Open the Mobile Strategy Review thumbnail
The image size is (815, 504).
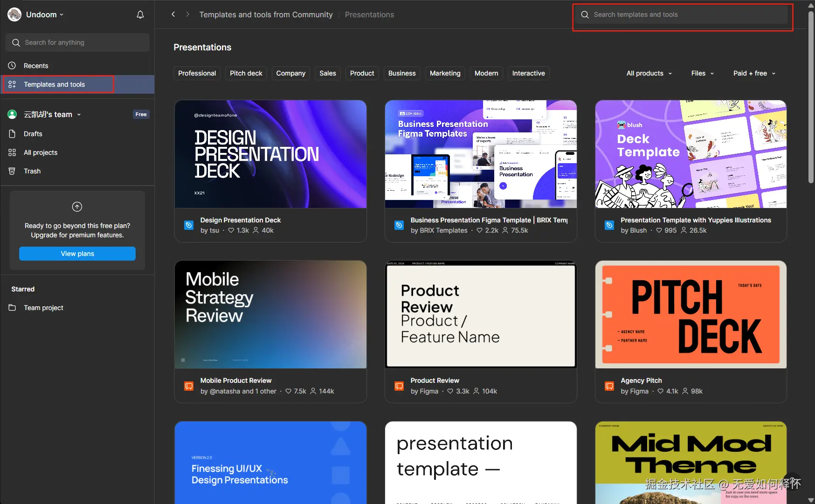pos(270,315)
